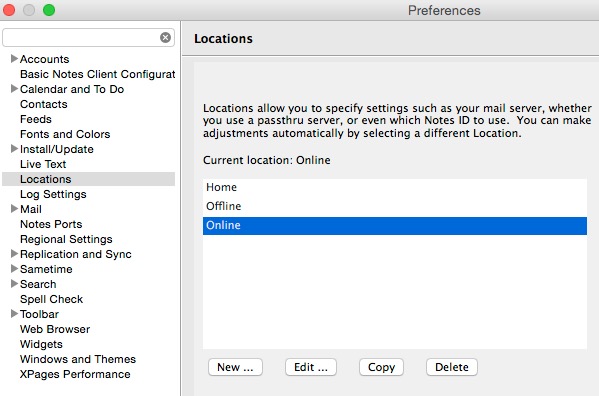This screenshot has width=599, height=396.
Task: Expand the Accounts tree node
Action: (x=14, y=58)
